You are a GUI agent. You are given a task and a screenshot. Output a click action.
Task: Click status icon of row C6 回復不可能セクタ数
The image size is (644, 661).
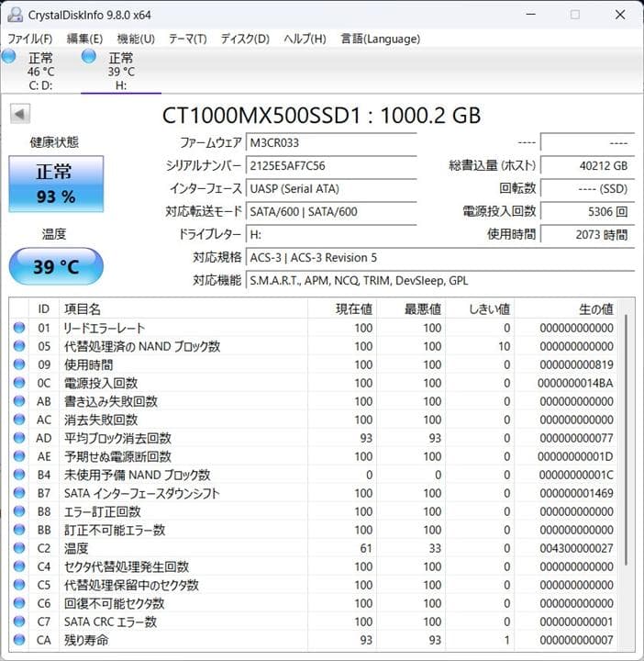[19, 603]
